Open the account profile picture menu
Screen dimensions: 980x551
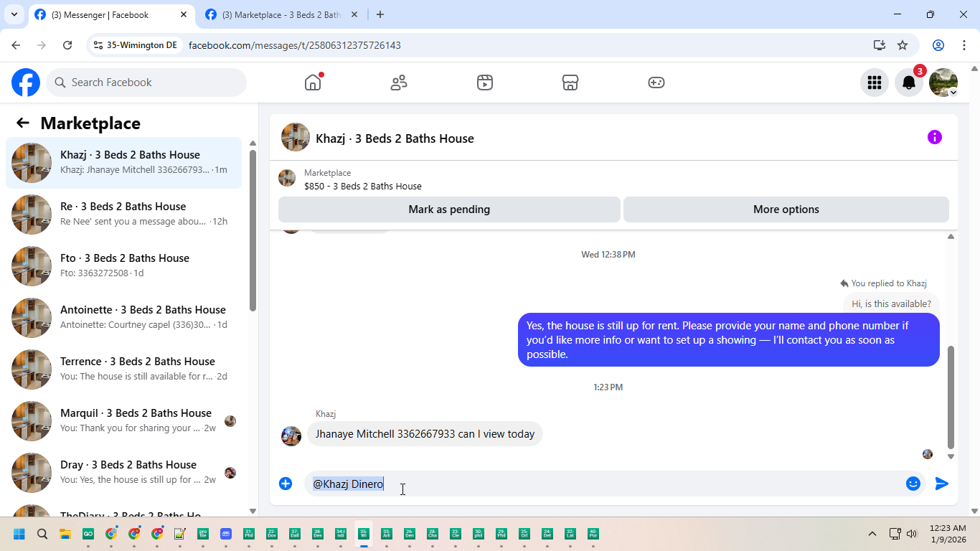click(x=943, y=83)
